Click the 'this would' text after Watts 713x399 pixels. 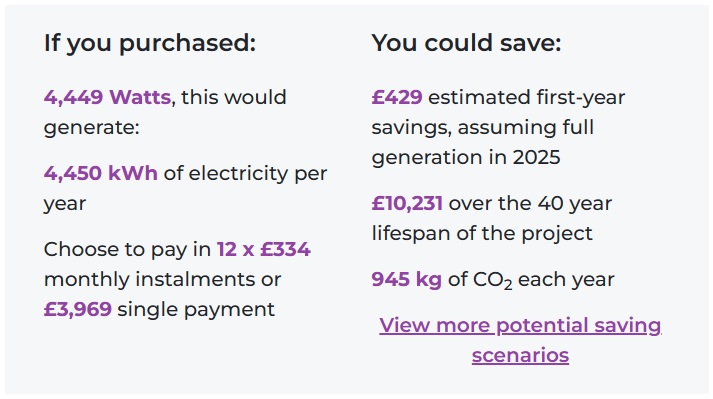click(x=234, y=97)
